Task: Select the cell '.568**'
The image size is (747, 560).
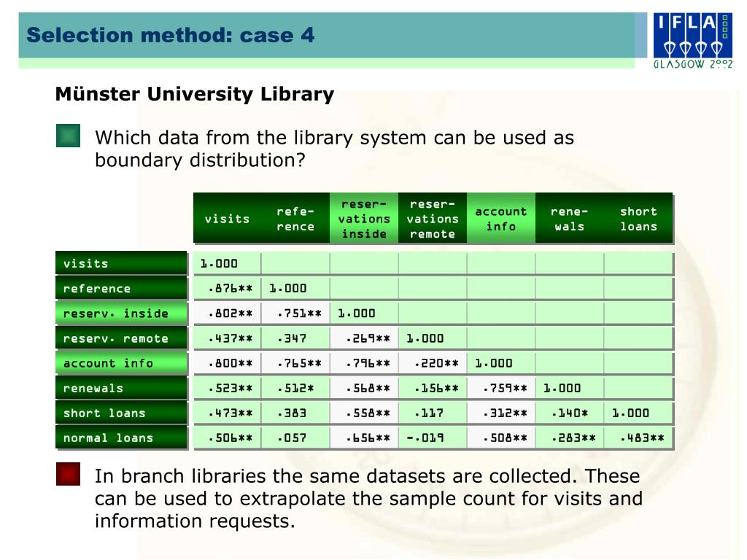Action: pyautogui.click(x=364, y=388)
